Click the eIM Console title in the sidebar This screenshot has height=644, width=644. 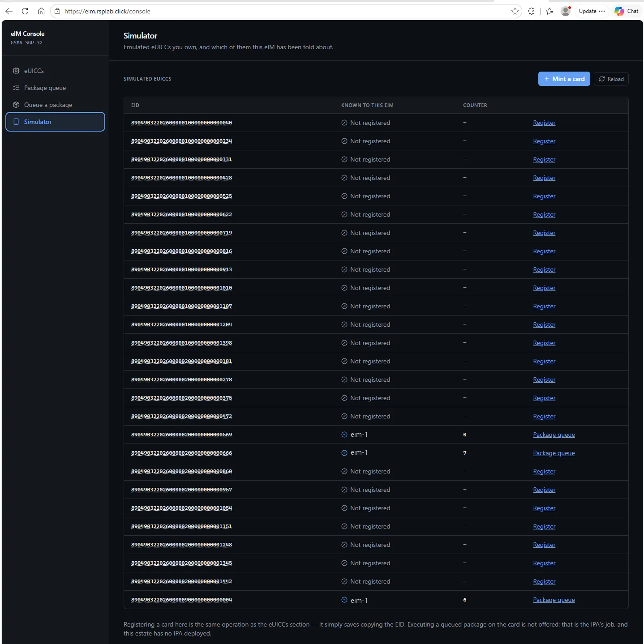click(x=28, y=34)
